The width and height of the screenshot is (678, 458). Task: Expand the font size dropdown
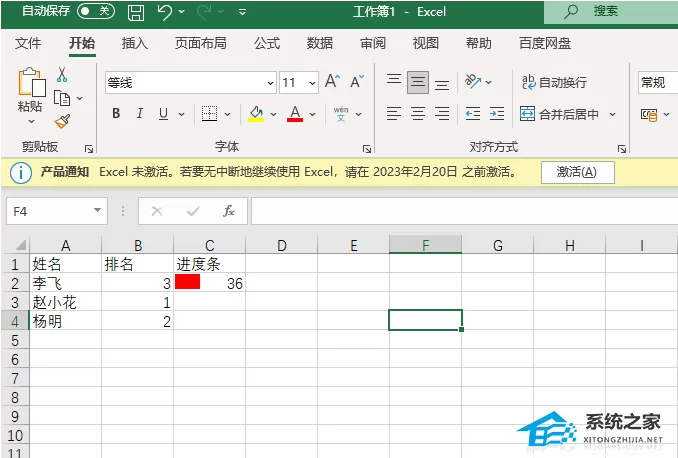tap(312, 83)
